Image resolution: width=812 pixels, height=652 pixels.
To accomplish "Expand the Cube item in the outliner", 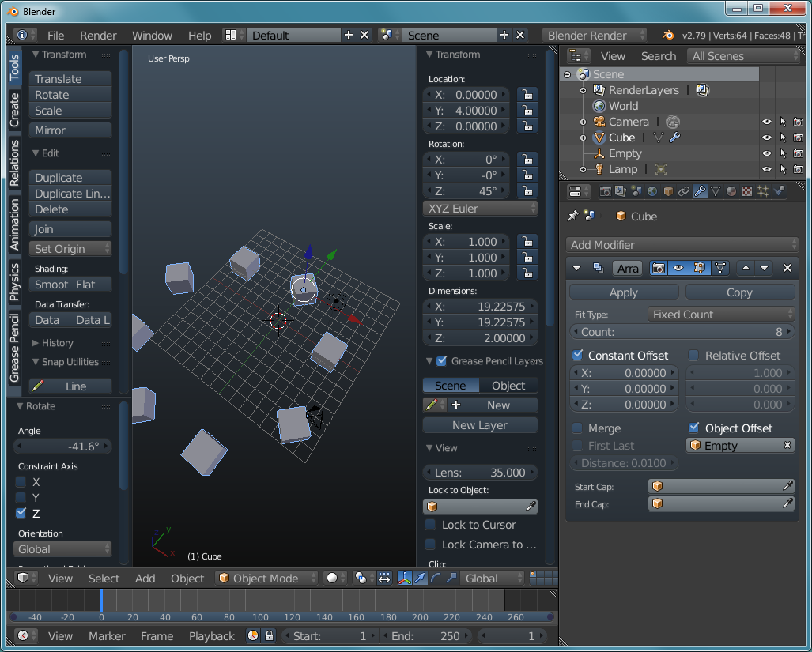I will 584,138.
